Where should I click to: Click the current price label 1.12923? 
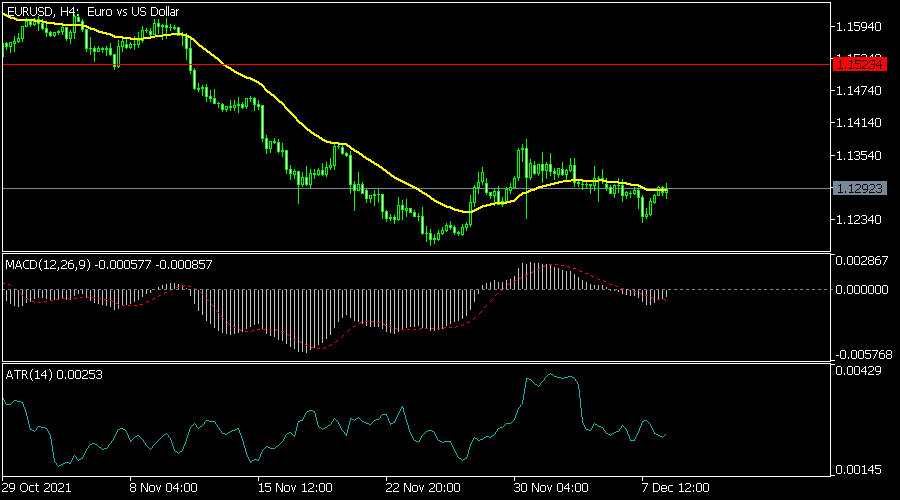(x=859, y=188)
